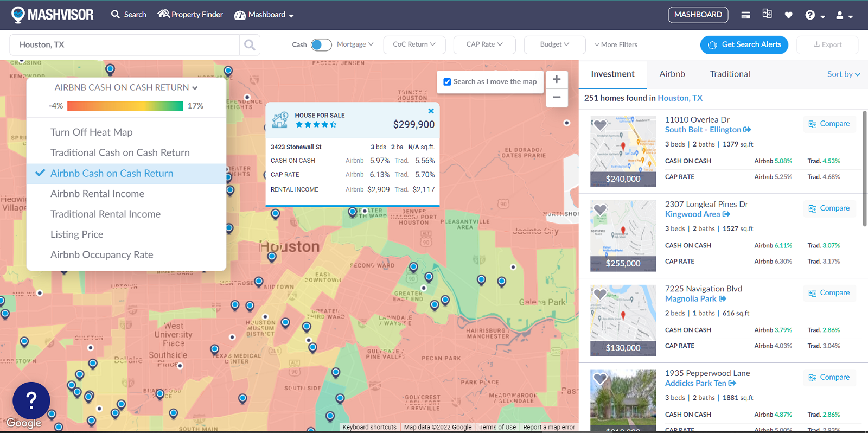Click the heat map color gradient legend
The width and height of the screenshot is (868, 433).
125,106
